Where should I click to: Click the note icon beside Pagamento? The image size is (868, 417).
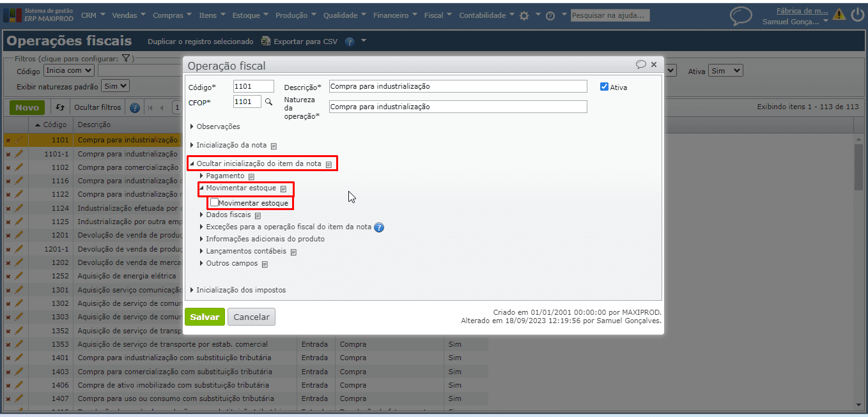tap(251, 176)
